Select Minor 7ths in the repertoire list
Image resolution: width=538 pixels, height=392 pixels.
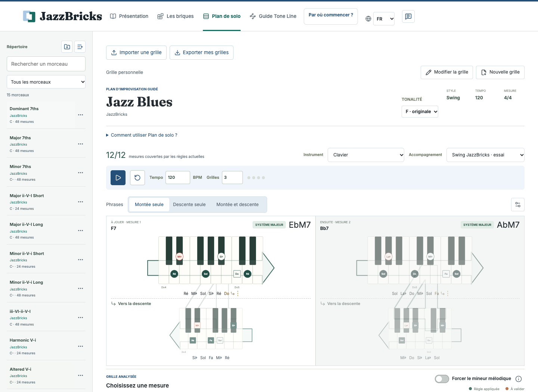tap(41, 173)
